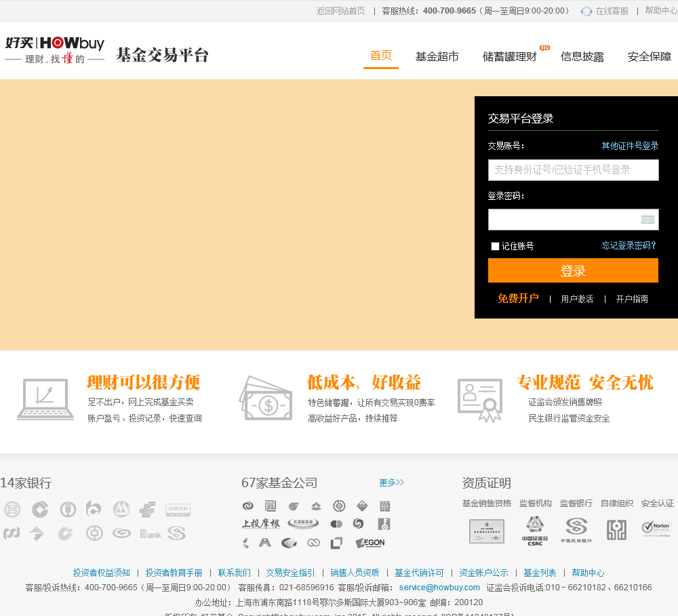Switch to the 信息披露 tab
Image resolution: width=678 pixels, height=616 pixels.
[x=582, y=56]
